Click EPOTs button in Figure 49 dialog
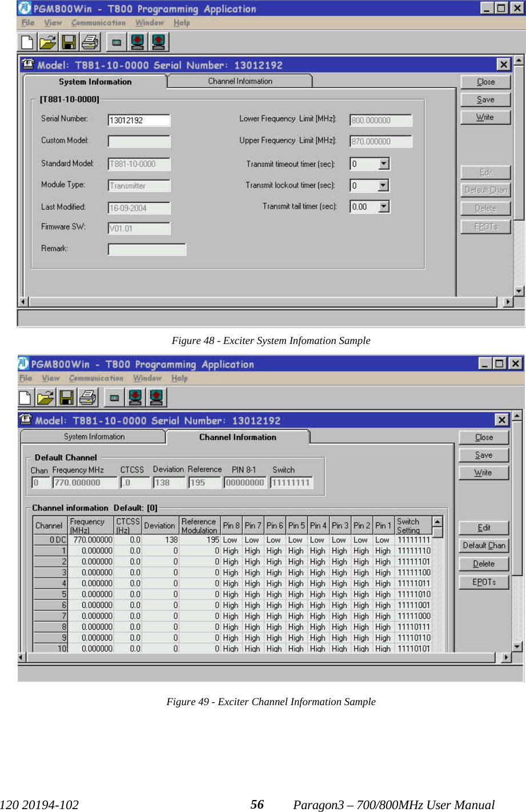The width and height of the screenshot is (526, 812). pyautogui.click(x=484, y=582)
